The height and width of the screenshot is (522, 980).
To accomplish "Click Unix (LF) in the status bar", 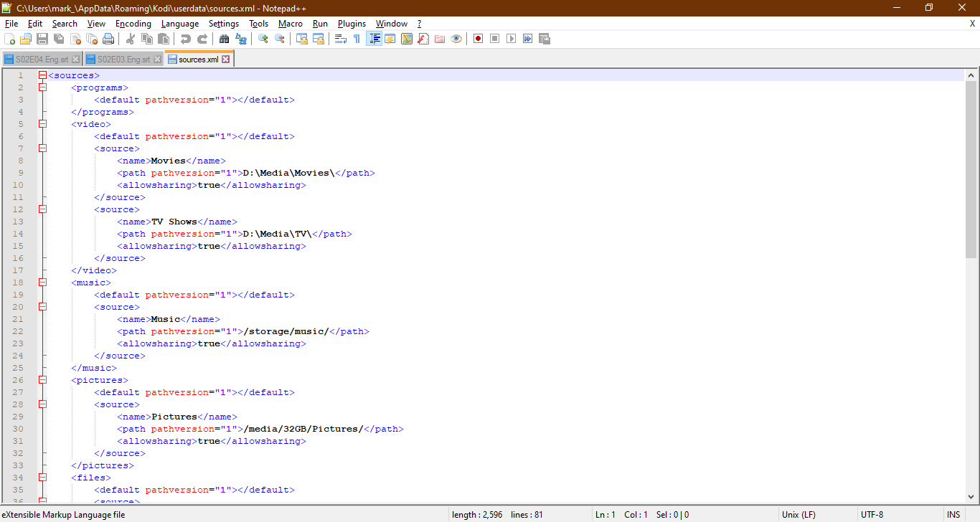I will [x=798, y=515].
